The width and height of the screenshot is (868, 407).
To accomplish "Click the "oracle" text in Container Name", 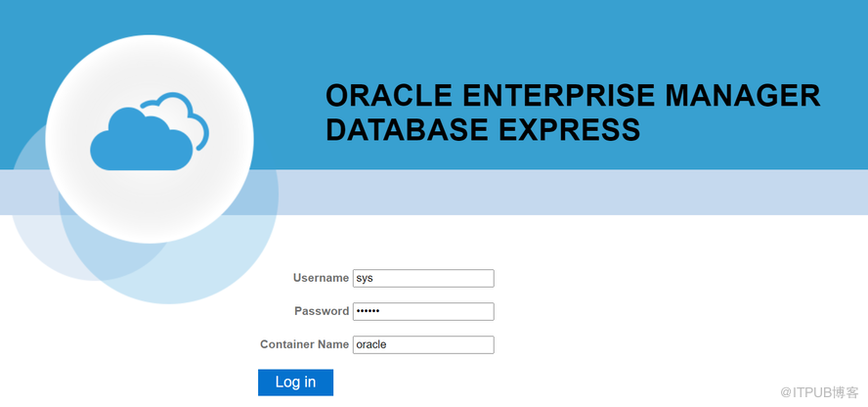I will [371, 344].
